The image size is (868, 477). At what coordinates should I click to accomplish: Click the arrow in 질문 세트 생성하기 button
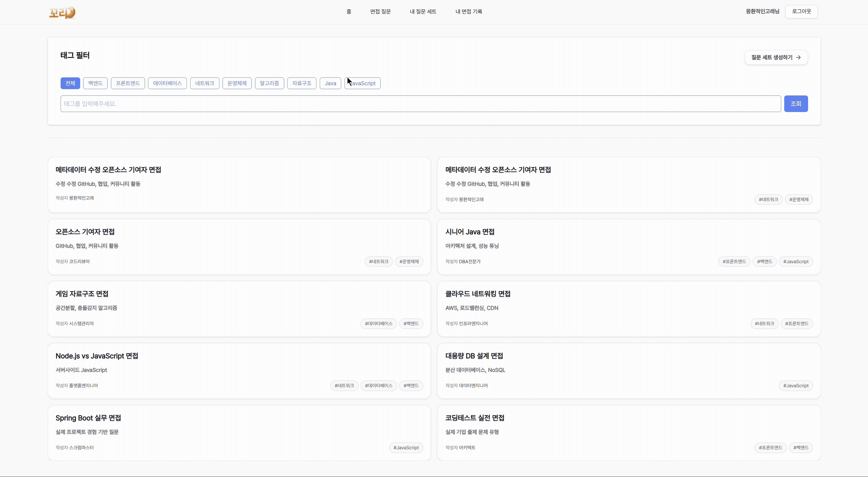click(798, 58)
